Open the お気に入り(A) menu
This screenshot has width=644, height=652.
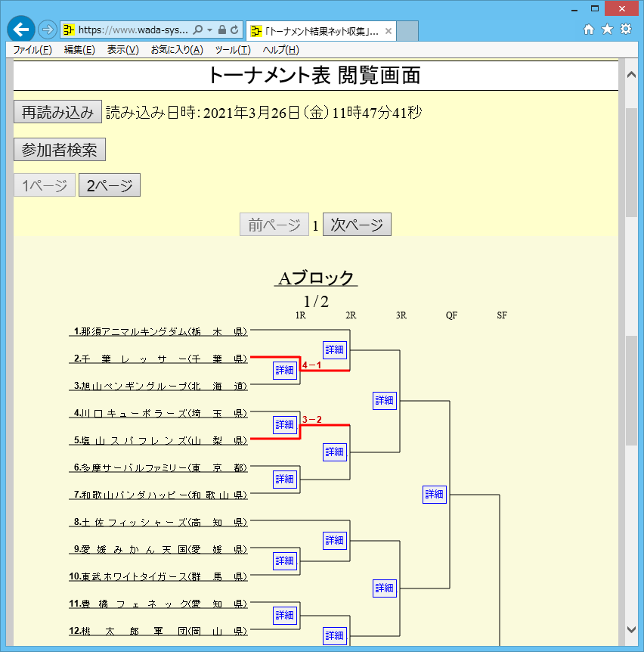(x=177, y=50)
